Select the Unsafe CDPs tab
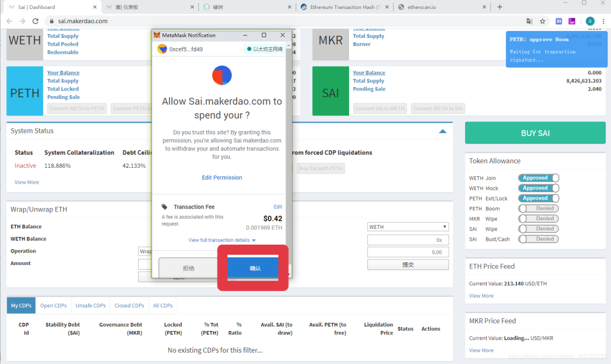Viewport: 611px width, 364px height. click(91, 306)
